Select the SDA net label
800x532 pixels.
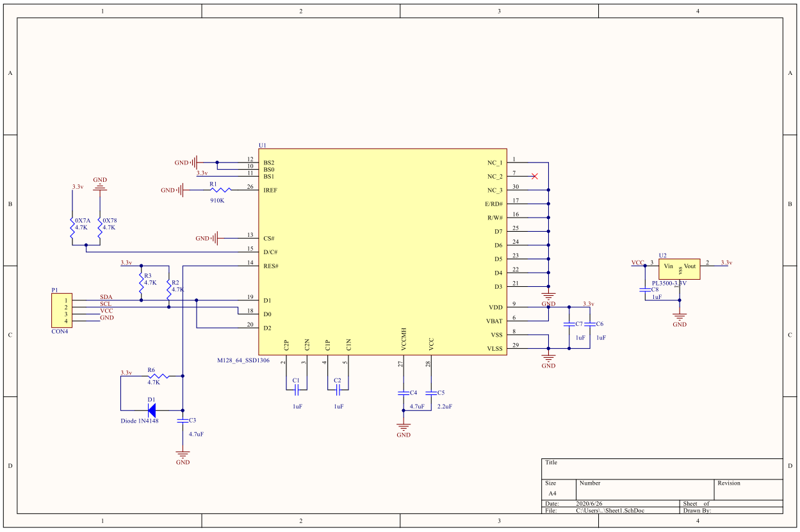point(106,297)
